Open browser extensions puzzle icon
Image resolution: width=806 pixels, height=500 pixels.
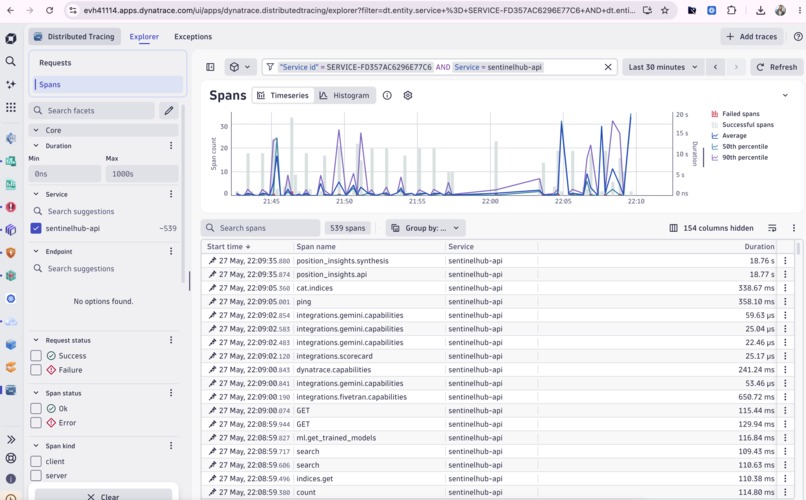[x=731, y=10]
